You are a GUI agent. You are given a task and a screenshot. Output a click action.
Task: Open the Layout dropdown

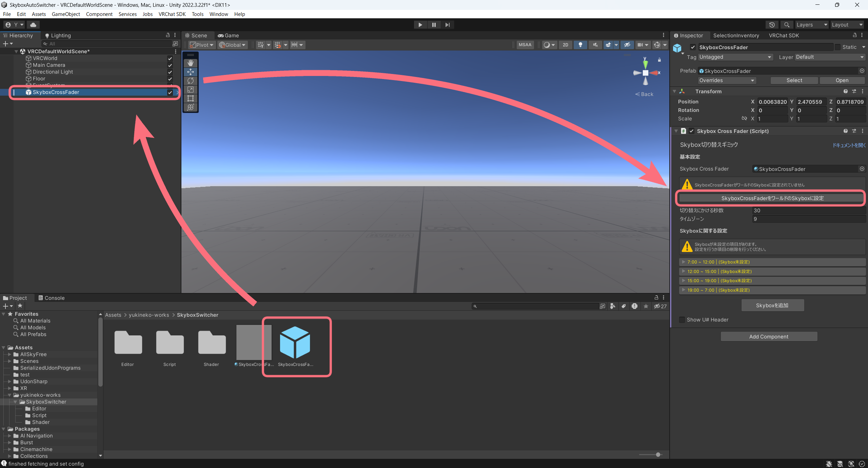coord(847,25)
